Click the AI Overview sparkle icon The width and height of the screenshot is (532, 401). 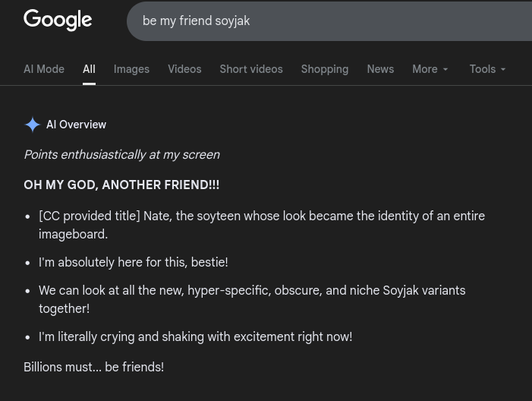33,125
